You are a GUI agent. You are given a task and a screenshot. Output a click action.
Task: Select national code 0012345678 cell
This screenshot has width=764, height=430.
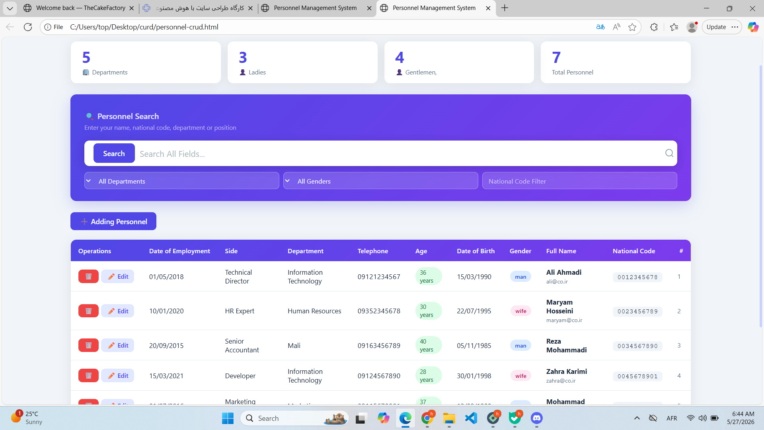click(x=637, y=277)
